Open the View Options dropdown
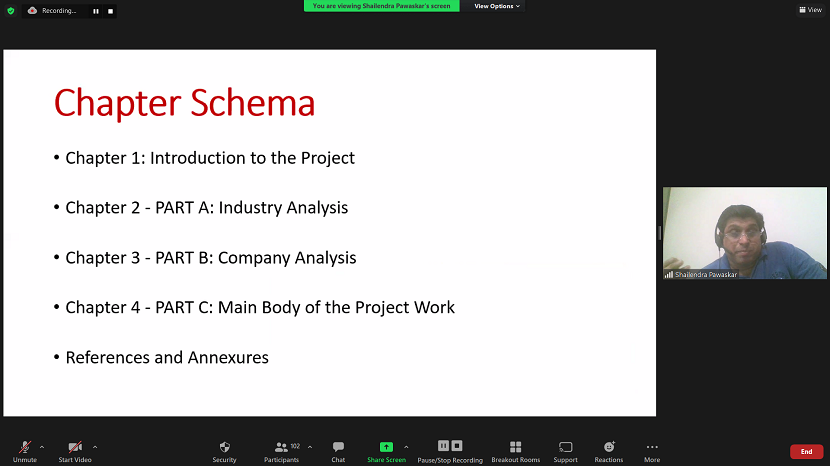The width and height of the screenshot is (830, 466). tap(497, 6)
